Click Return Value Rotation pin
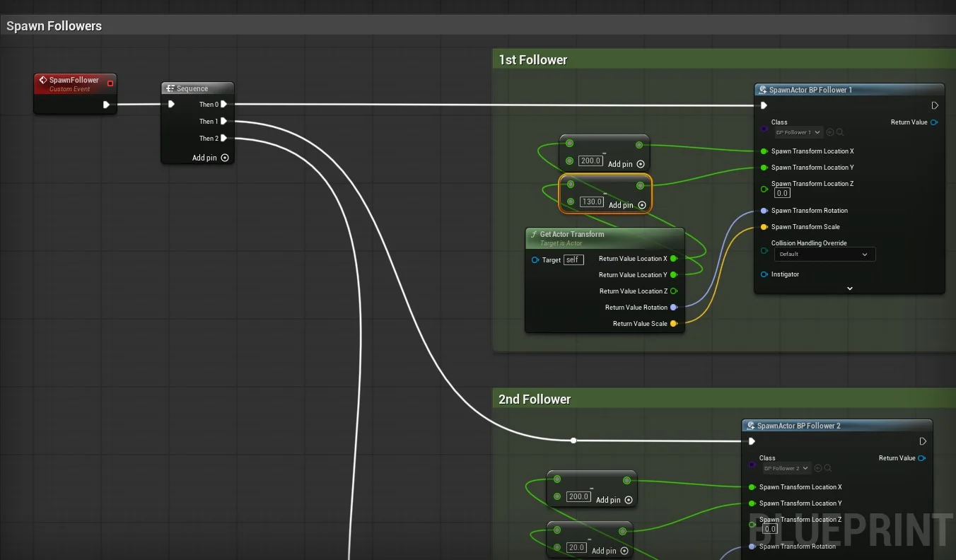Viewport: 956px width, 560px height. [674, 308]
